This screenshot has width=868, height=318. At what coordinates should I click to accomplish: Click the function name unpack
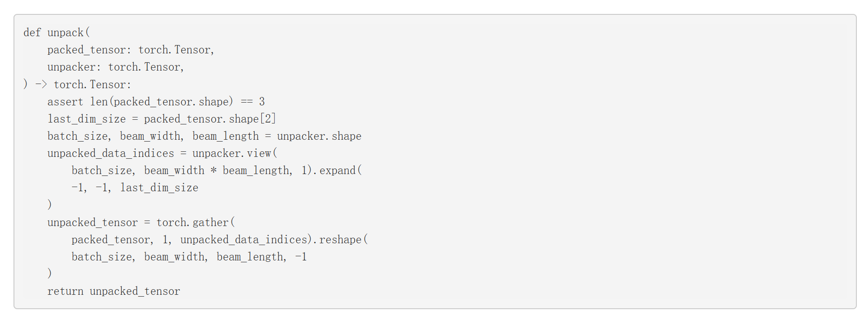pyautogui.click(x=66, y=33)
